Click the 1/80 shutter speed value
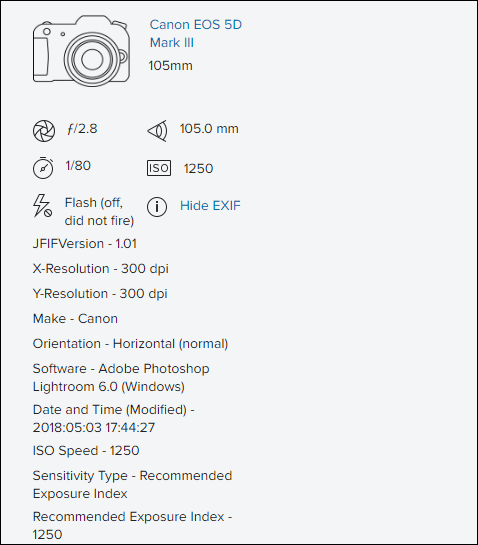Viewport: 478px width, 545px height. [x=78, y=166]
